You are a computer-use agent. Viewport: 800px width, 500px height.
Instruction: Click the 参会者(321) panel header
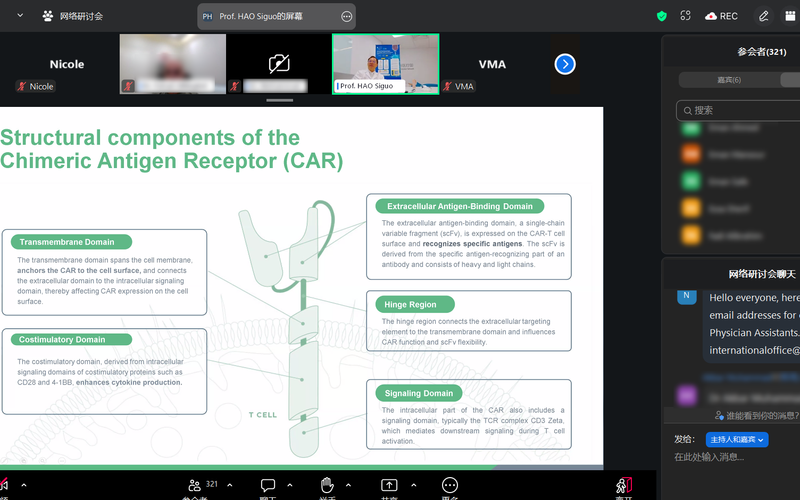(x=761, y=52)
